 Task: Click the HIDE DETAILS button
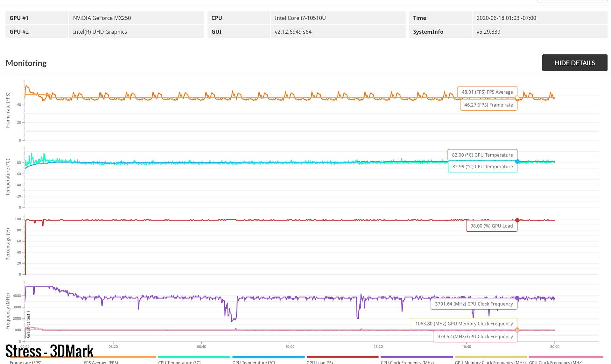574,63
